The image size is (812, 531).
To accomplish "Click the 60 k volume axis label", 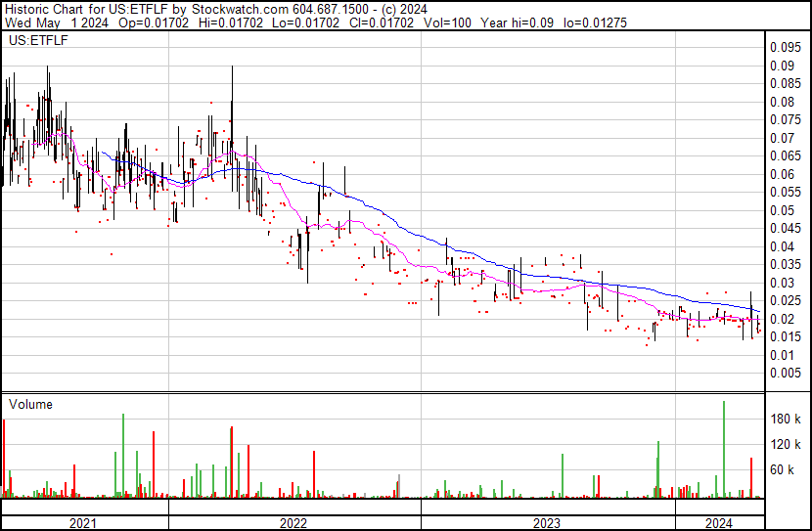I will click(x=782, y=469).
